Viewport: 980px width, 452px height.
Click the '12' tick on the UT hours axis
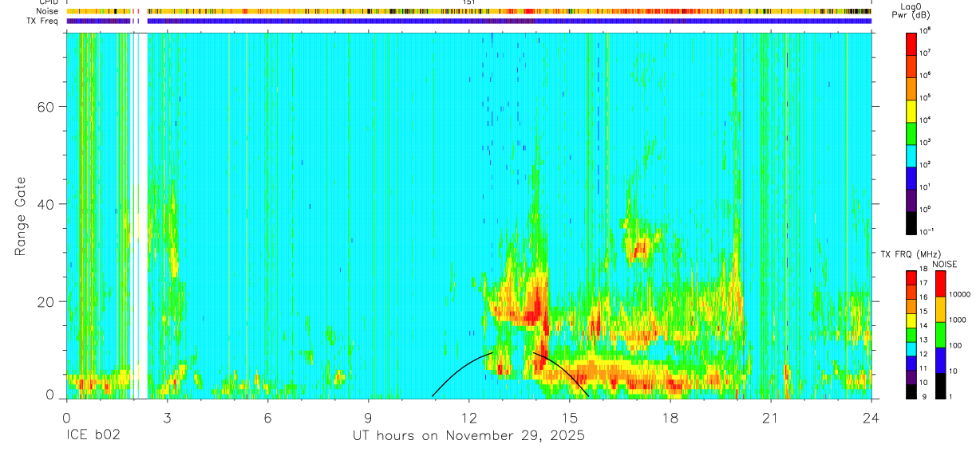tap(468, 416)
